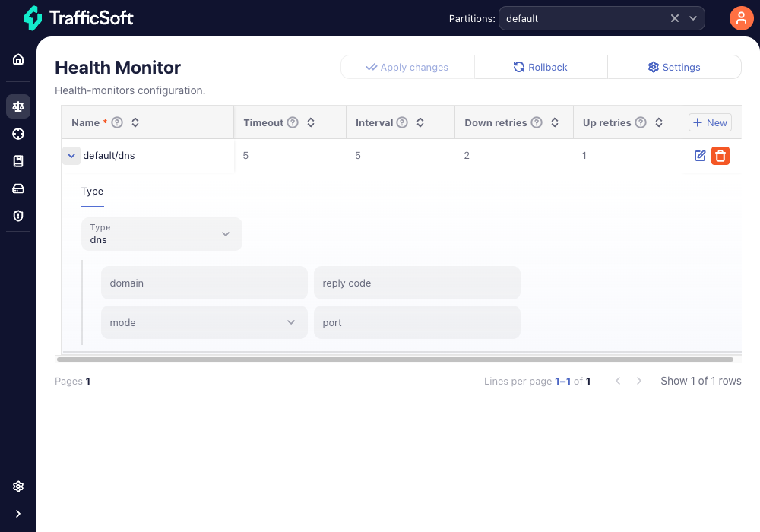Click the user avatar icon
The height and width of the screenshot is (532, 760).
pos(741,18)
